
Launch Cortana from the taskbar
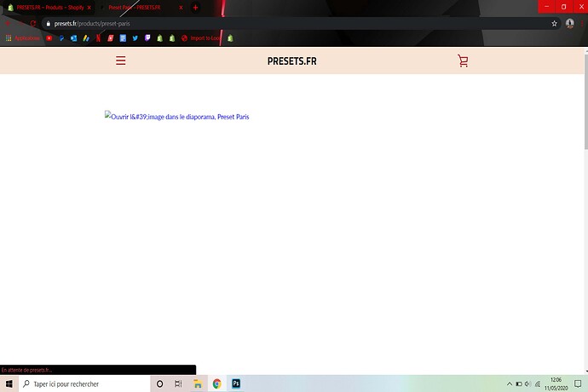159,383
